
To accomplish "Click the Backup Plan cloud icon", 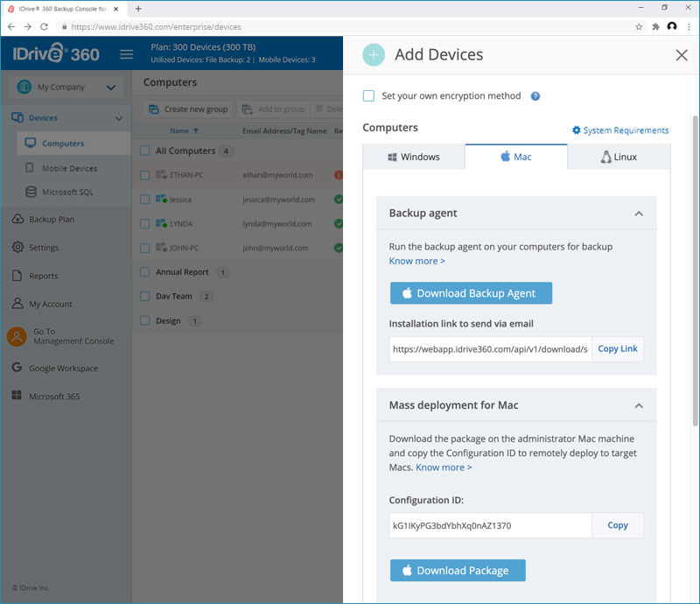I will [17, 219].
